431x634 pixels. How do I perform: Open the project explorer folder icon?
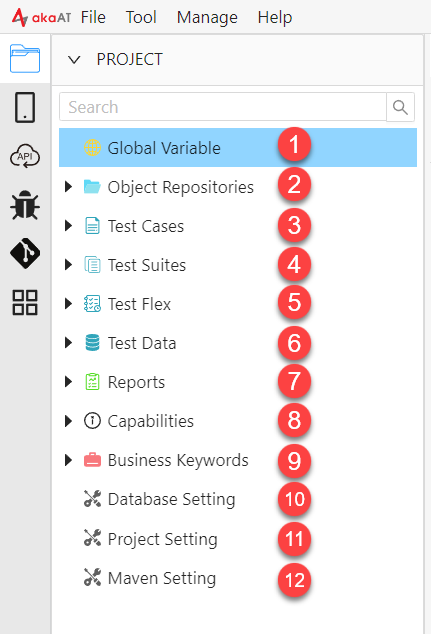click(25, 59)
